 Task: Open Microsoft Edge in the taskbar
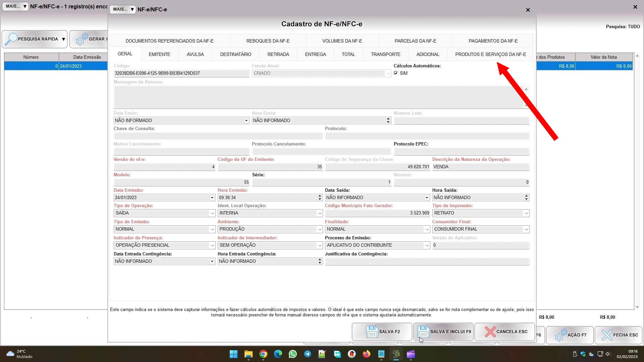click(x=278, y=354)
